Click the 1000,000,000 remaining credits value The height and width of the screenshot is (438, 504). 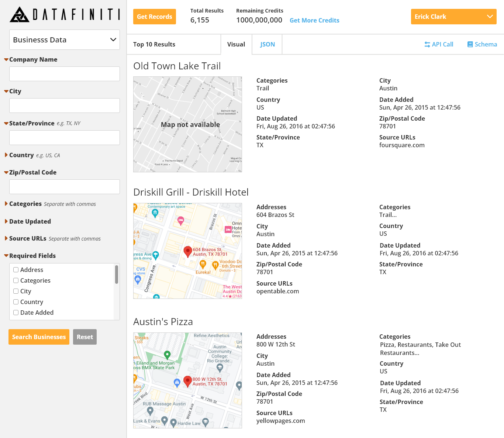click(259, 20)
